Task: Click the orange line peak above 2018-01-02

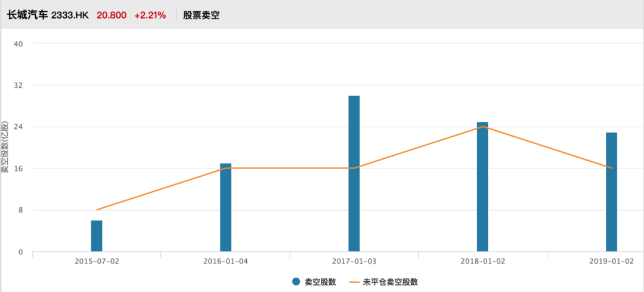Action: coord(483,127)
